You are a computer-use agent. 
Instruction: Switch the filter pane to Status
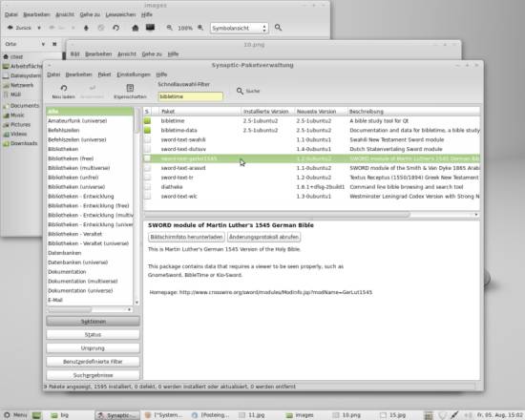[94, 335]
